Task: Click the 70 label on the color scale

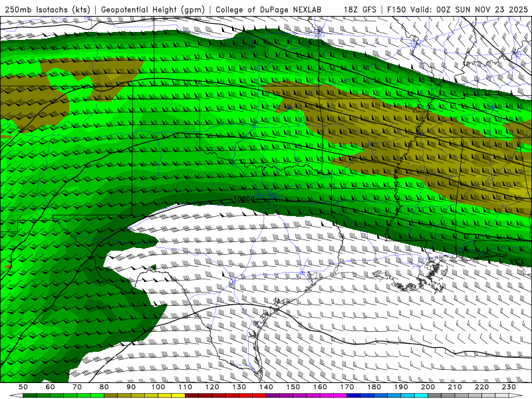Action: click(x=77, y=387)
